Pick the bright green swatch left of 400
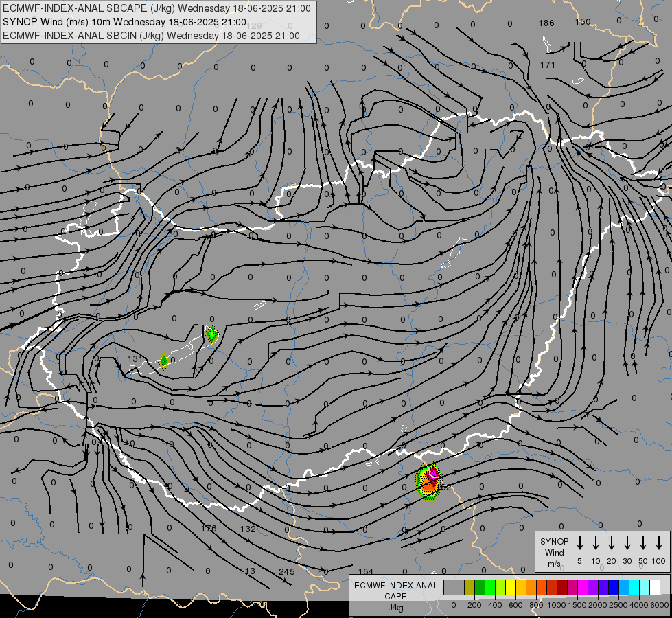 [x=490, y=587]
